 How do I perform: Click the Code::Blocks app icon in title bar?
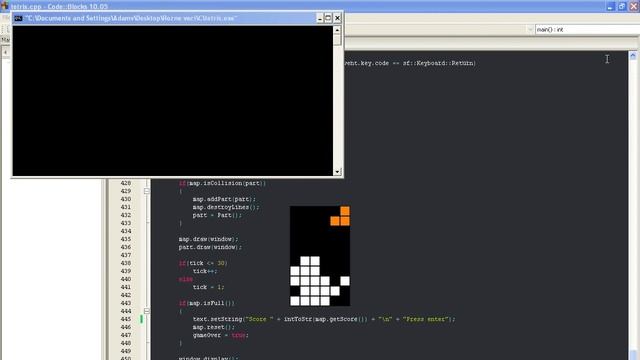[x=4, y=6]
